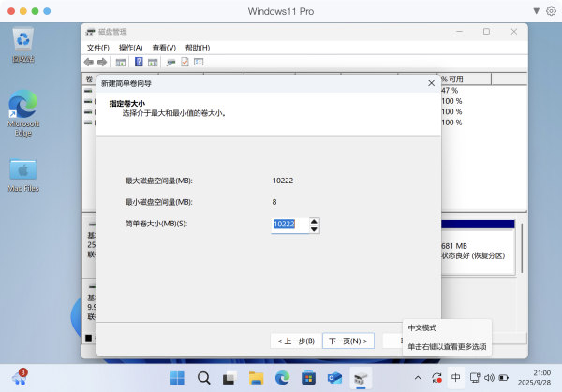Increase simple volume size with up arrow
This screenshot has width=562, height=392.
(x=314, y=221)
